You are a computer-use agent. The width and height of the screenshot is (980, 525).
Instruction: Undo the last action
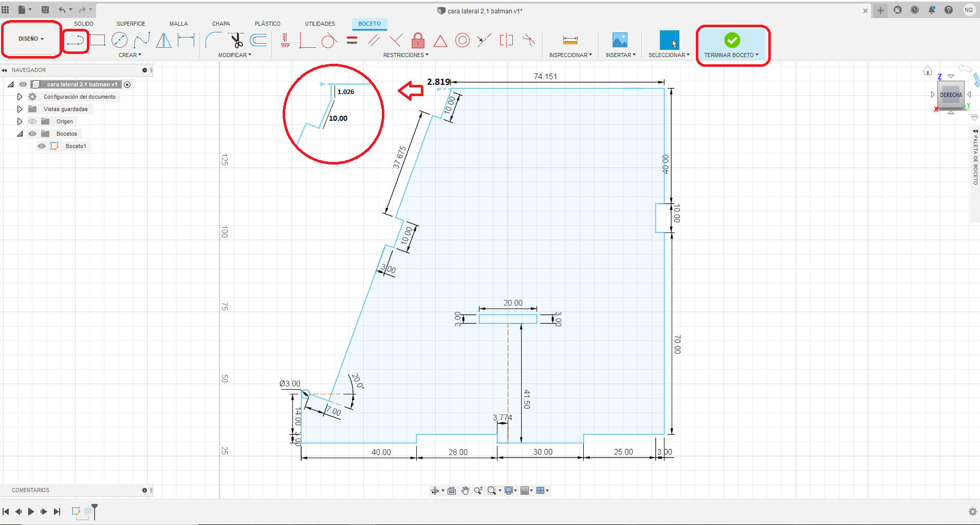tap(62, 10)
